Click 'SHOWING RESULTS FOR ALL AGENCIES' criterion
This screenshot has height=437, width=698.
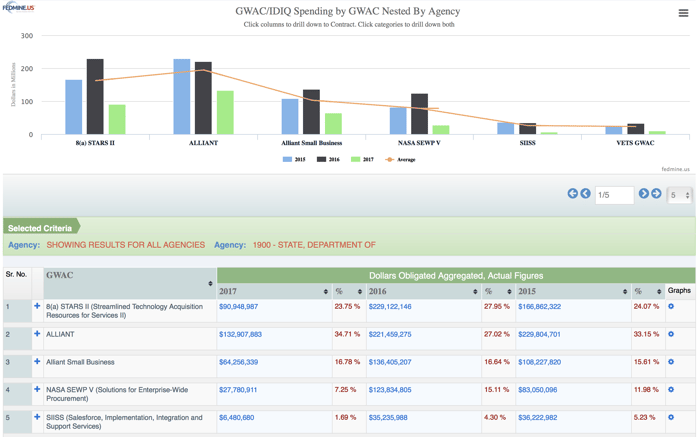tap(126, 245)
